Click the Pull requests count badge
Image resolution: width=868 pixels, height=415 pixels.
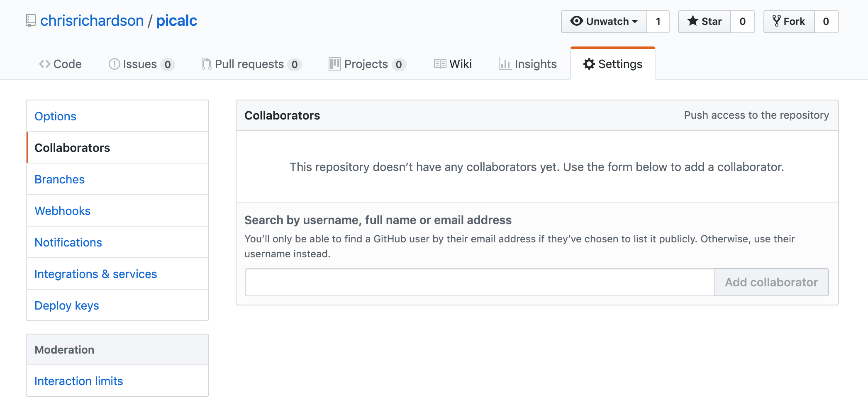tap(295, 64)
